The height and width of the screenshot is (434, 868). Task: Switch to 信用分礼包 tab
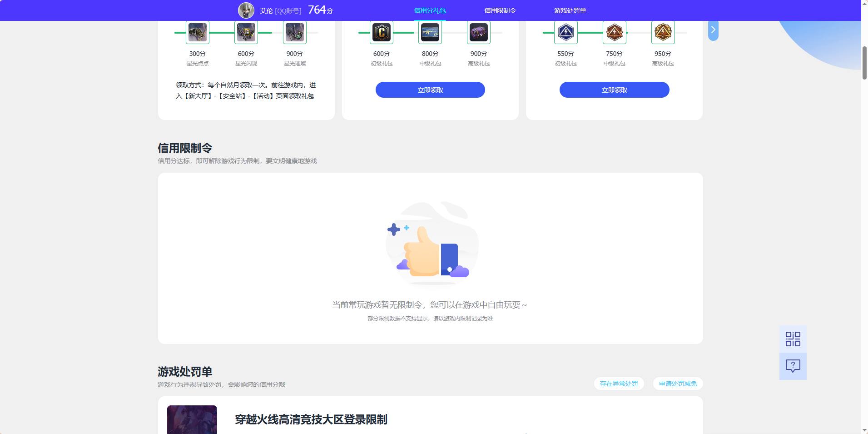(430, 10)
